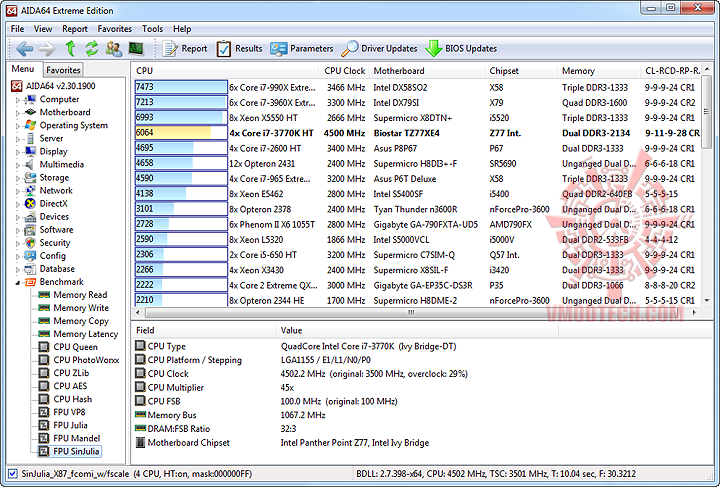Open Results from the toolbar

coord(239,49)
